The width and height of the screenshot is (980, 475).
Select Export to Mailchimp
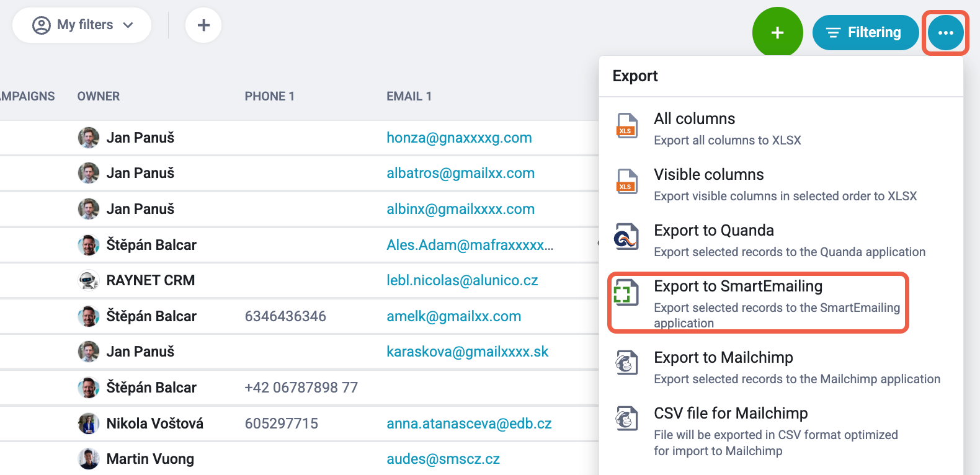[x=780, y=367]
